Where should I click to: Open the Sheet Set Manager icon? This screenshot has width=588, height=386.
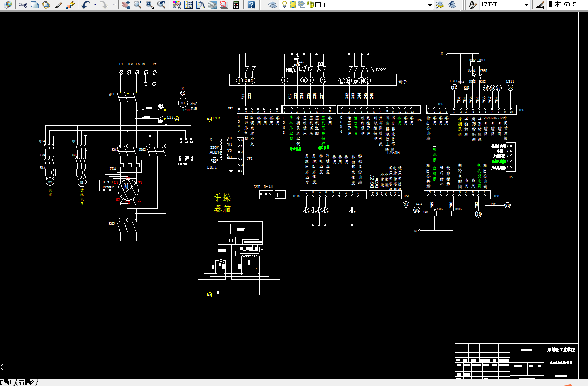(212, 5)
